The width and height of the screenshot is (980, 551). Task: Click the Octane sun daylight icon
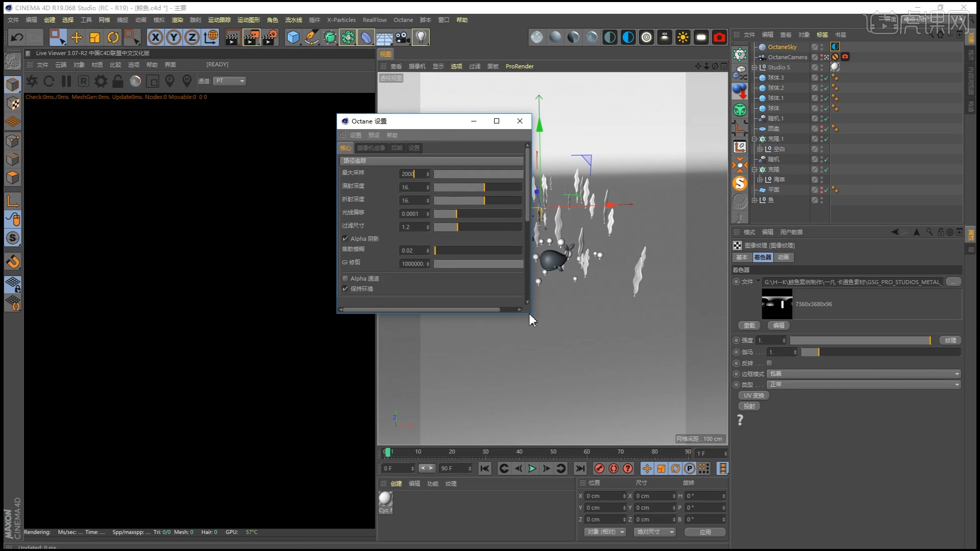point(683,37)
